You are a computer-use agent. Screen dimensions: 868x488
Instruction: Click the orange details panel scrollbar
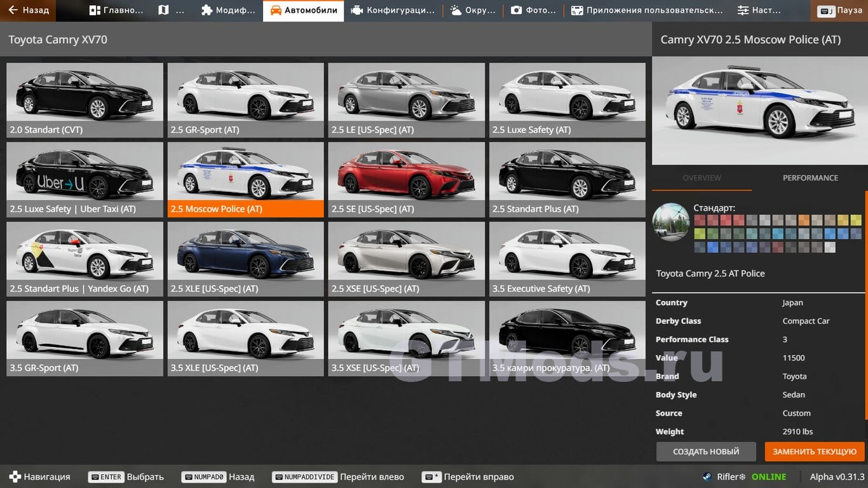(866, 305)
